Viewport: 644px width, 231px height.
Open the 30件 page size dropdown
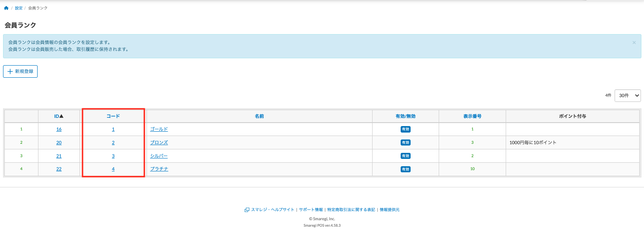coord(628,96)
